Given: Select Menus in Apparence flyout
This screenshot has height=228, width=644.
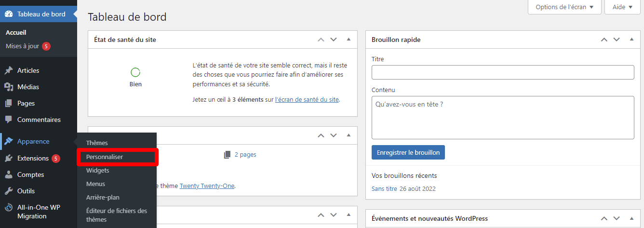Looking at the screenshot, I should [x=95, y=184].
